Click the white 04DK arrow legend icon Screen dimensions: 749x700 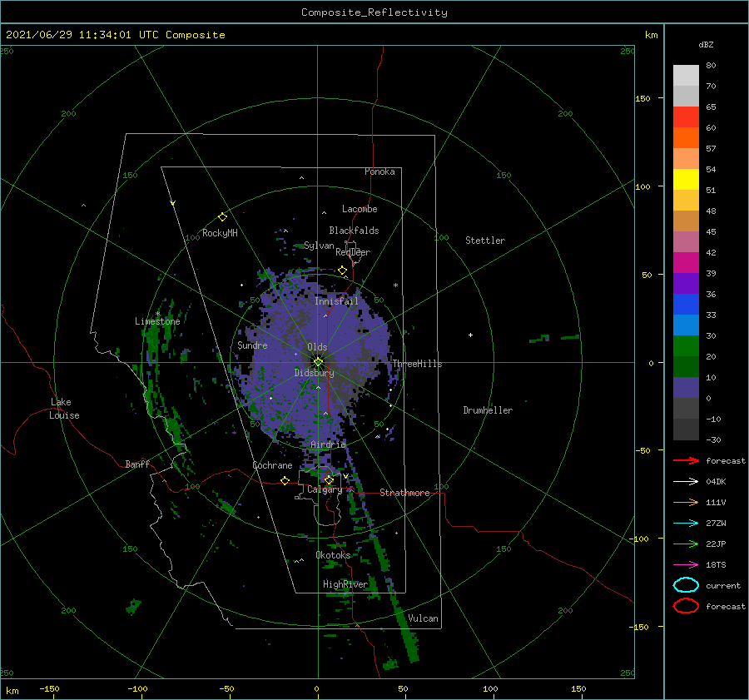click(x=686, y=482)
